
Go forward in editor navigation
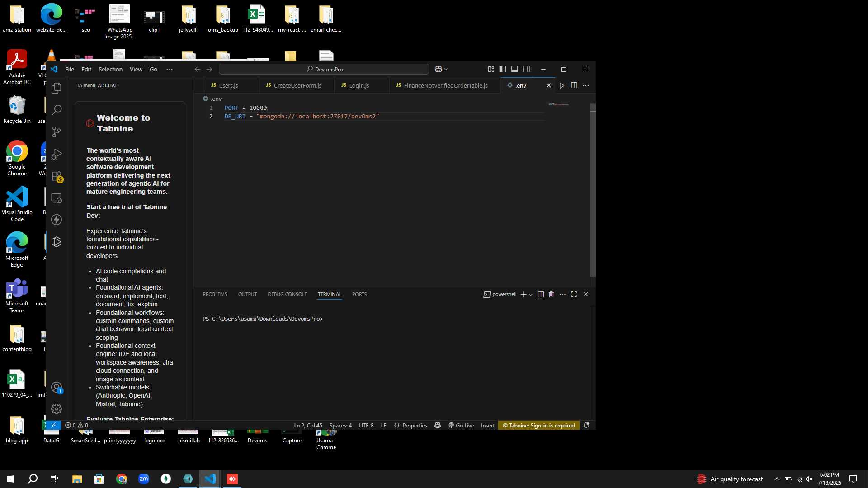[209, 69]
